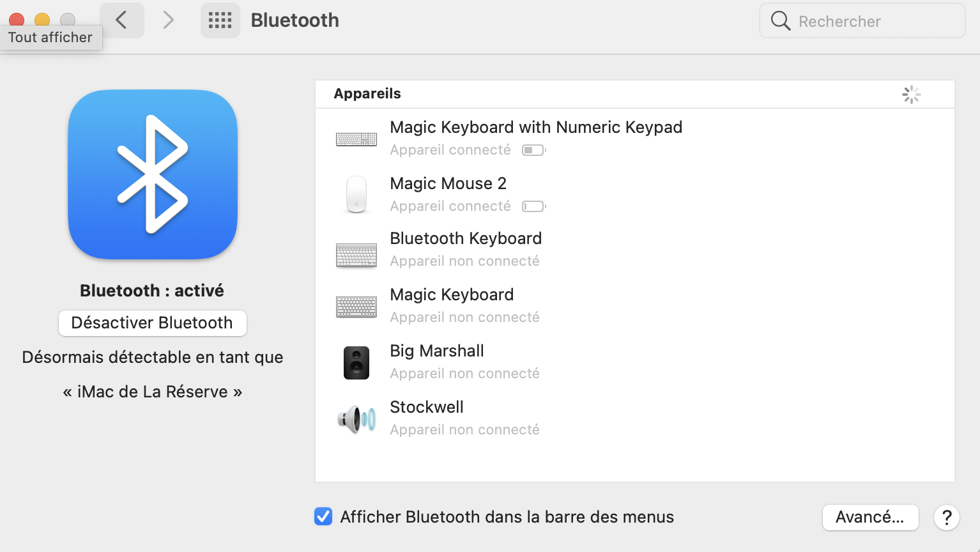
Task: Click the Big Marshall speaker icon
Action: [x=356, y=363]
